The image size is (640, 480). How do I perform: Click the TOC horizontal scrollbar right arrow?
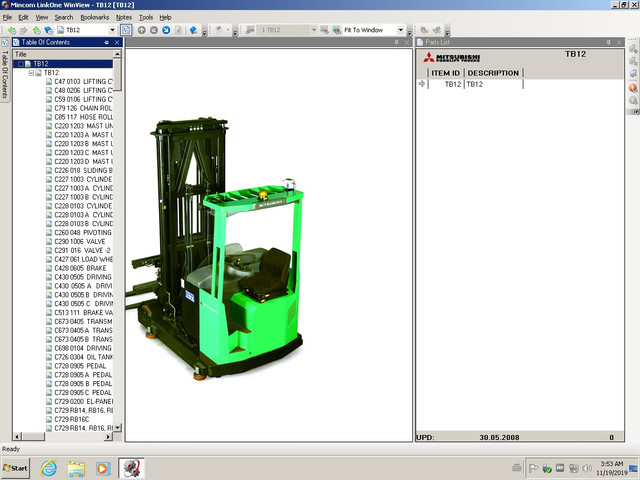coord(109,437)
